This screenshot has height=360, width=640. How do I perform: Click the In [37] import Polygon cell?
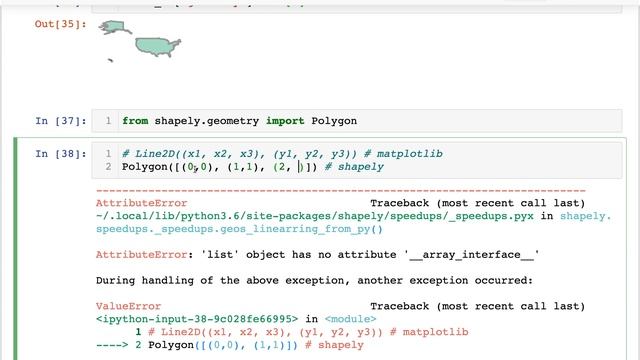pyautogui.click(x=356, y=121)
